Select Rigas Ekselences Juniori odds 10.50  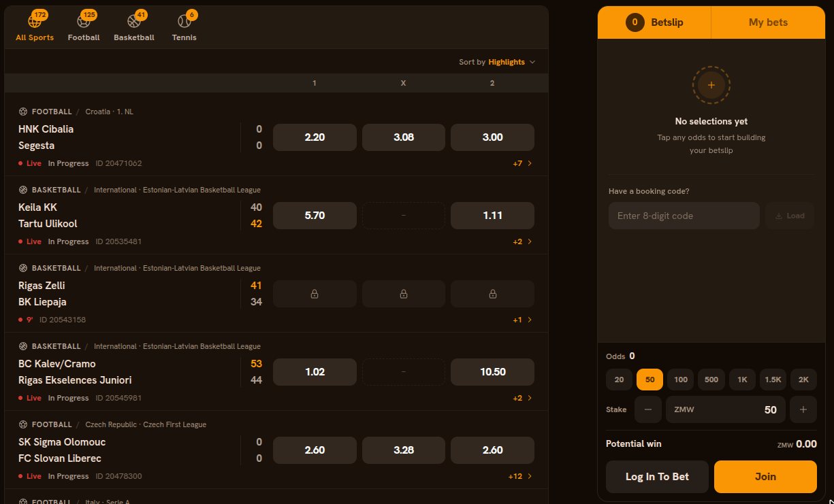[x=493, y=372]
